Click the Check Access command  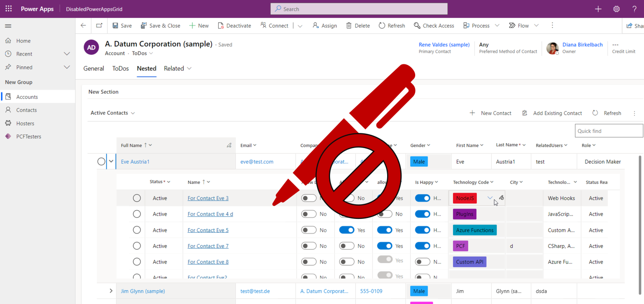[434, 26]
